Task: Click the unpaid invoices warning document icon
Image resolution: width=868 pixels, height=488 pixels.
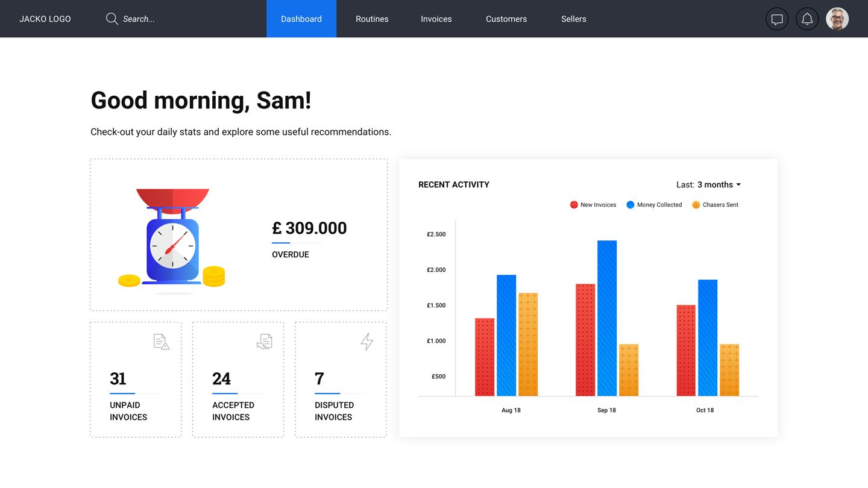Action: (x=161, y=342)
